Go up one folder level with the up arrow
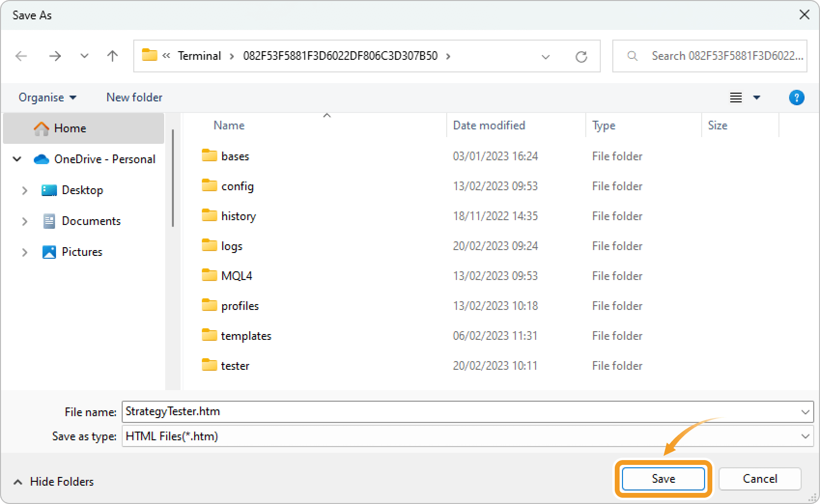 tap(112, 56)
